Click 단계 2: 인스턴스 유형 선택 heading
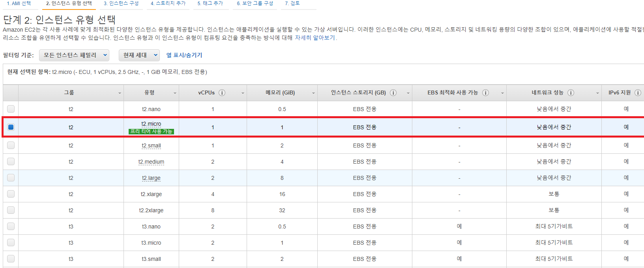 pos(59,20)
